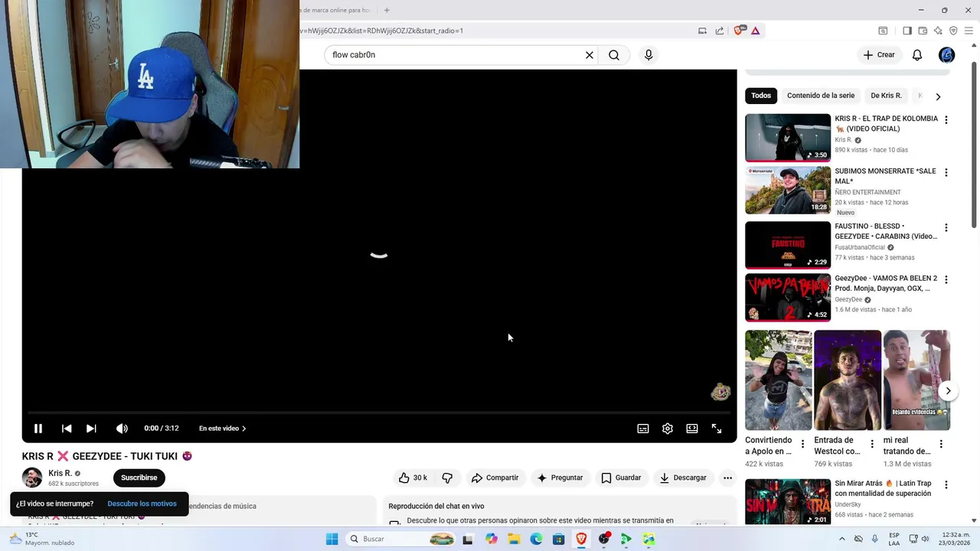Click the Preguntar button
The image size is (980, 551).
coord(560,478)
